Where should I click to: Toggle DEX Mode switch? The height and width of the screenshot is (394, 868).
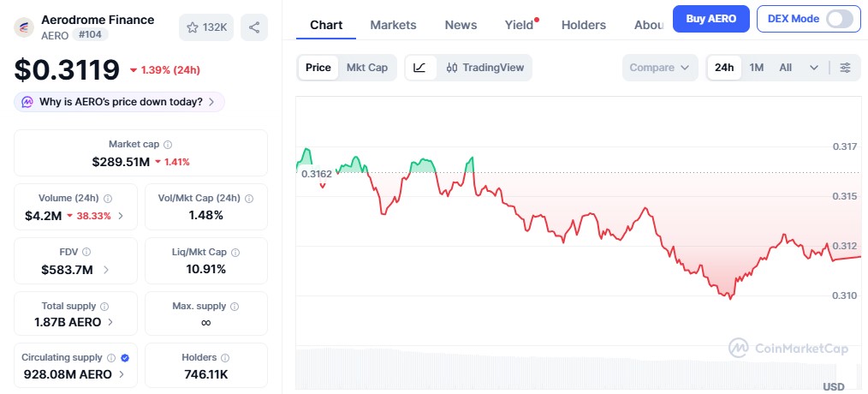tap(839, 19)
